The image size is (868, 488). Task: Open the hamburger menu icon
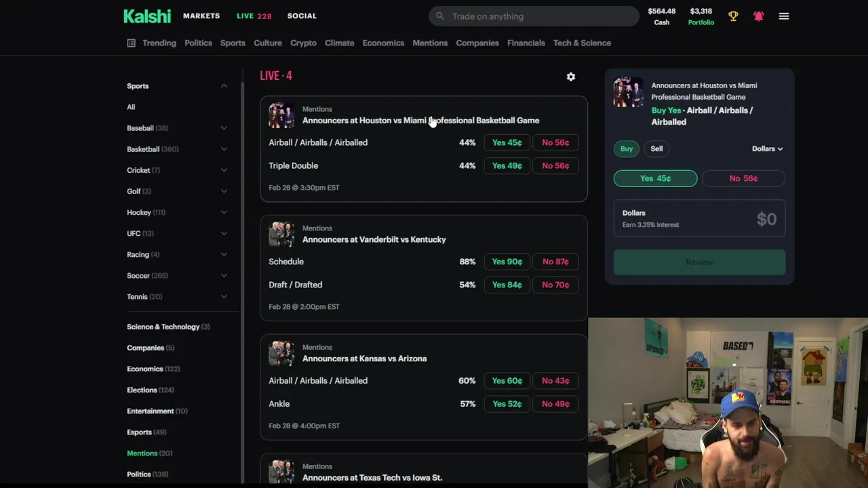click(x=784, y=16)
